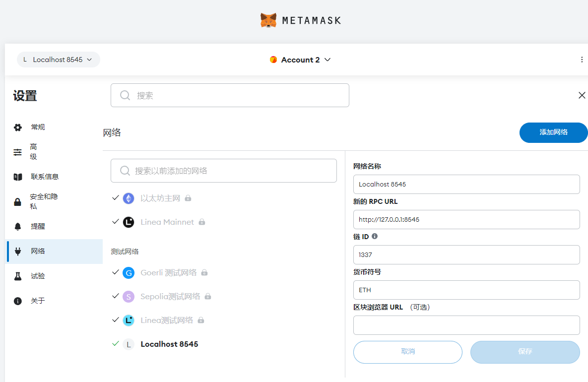Screen dimensions: 588x382
Task: Open the 提醒 settings tab
Action: pyautogui.click(x=54, y=226)
